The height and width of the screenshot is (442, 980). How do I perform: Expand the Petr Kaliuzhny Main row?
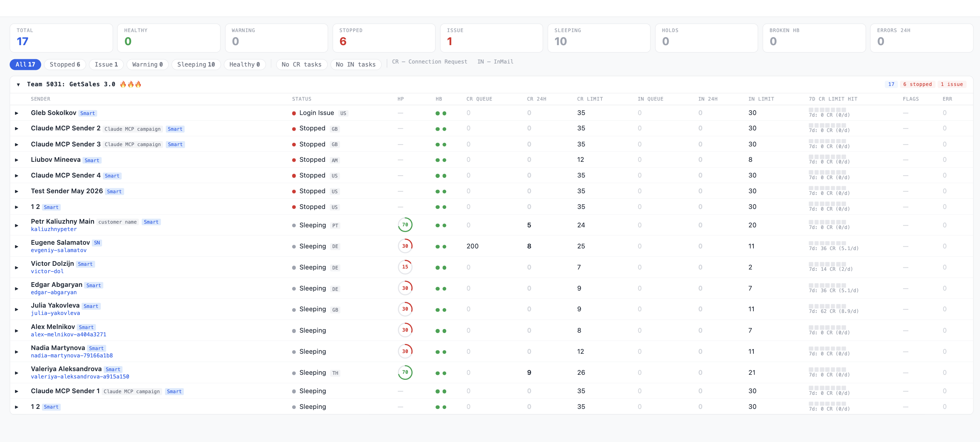pyautogui.click(x=16, y=225)
